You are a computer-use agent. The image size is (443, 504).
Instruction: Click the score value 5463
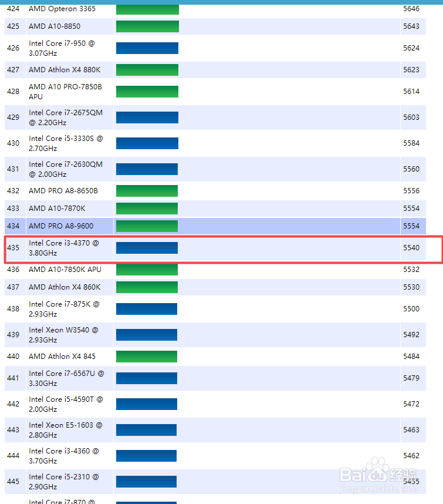pos(411,430)
